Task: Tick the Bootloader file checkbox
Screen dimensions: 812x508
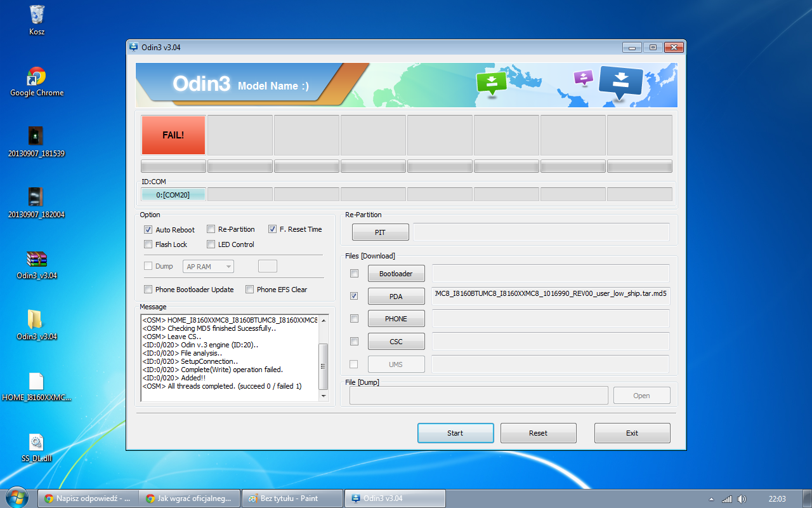Action: [x=354, y=273]
